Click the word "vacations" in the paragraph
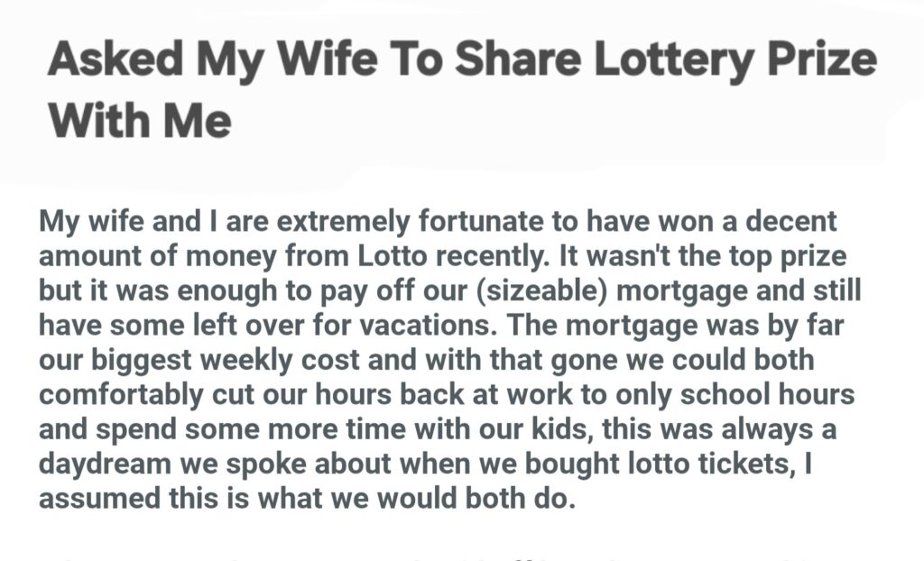The height and width of the screenshot is (561, 924). [x=447, y=325]
